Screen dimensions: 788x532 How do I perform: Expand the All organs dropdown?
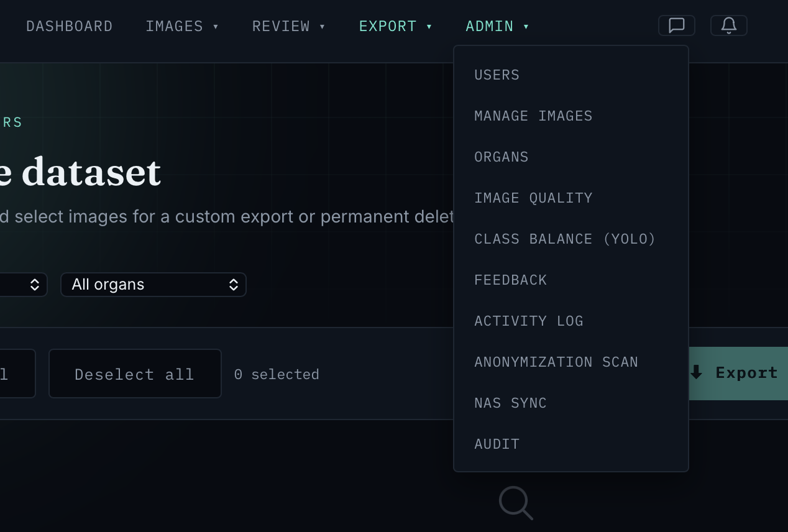pos(153,285)
